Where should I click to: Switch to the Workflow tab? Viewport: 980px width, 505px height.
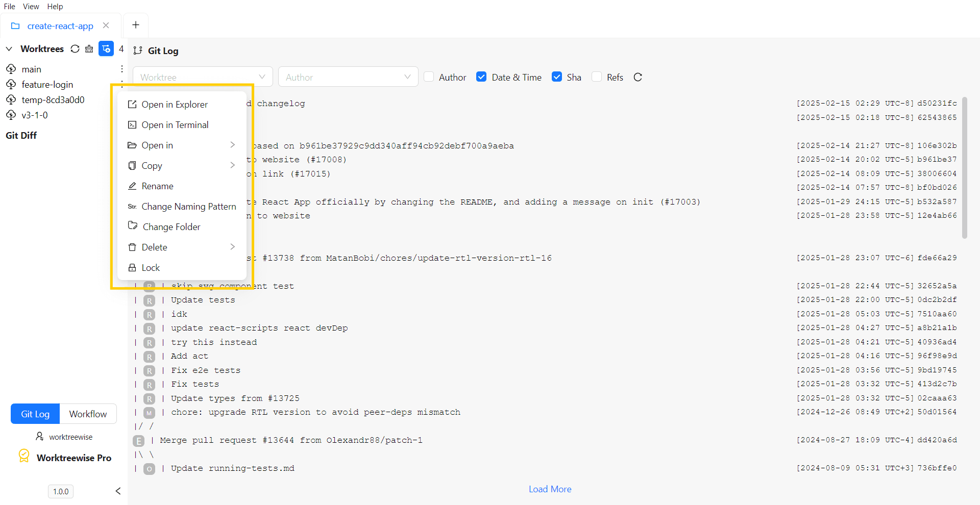88,414
